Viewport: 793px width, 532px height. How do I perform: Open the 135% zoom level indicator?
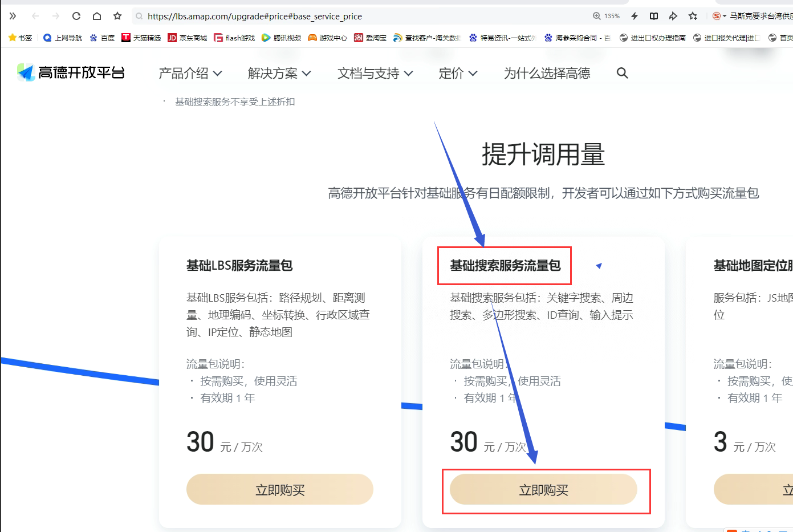pos(607,16)
